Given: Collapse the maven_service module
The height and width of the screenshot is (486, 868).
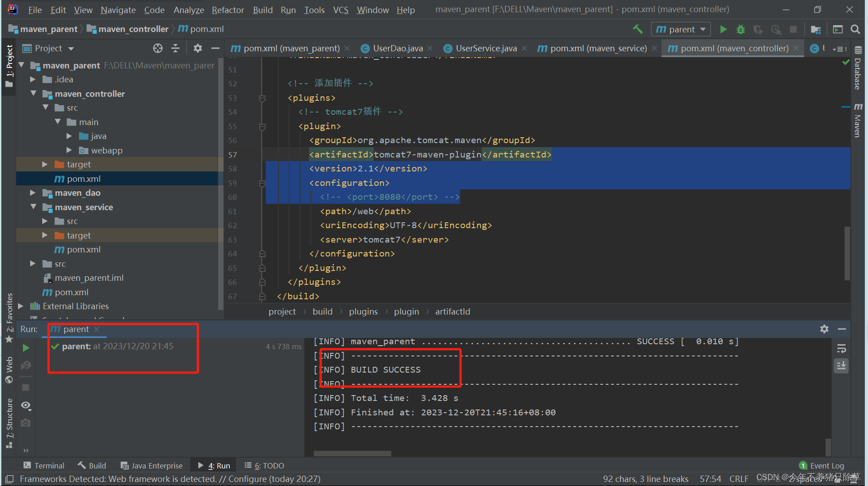Looking at the screenshot, I should tap(33, 207).
